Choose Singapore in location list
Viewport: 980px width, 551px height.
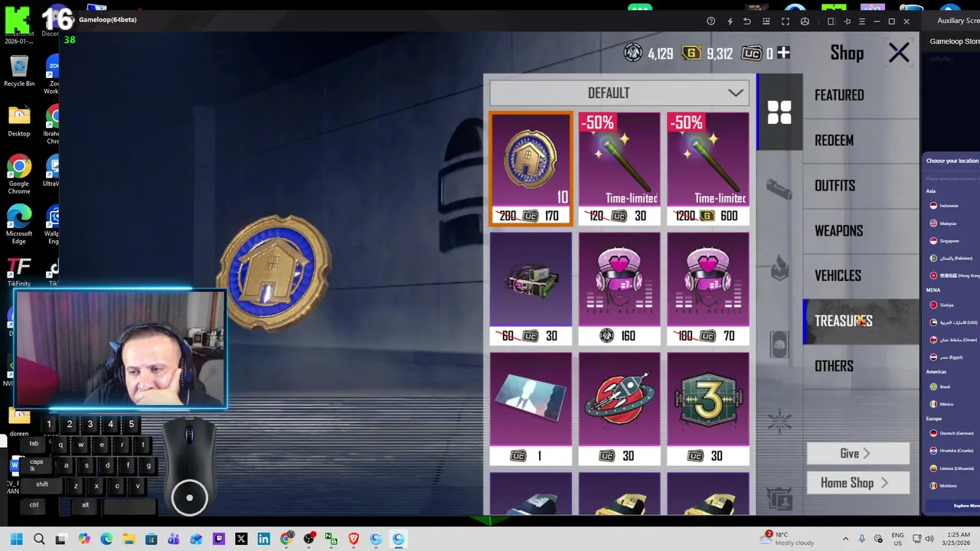click(949, 241)
